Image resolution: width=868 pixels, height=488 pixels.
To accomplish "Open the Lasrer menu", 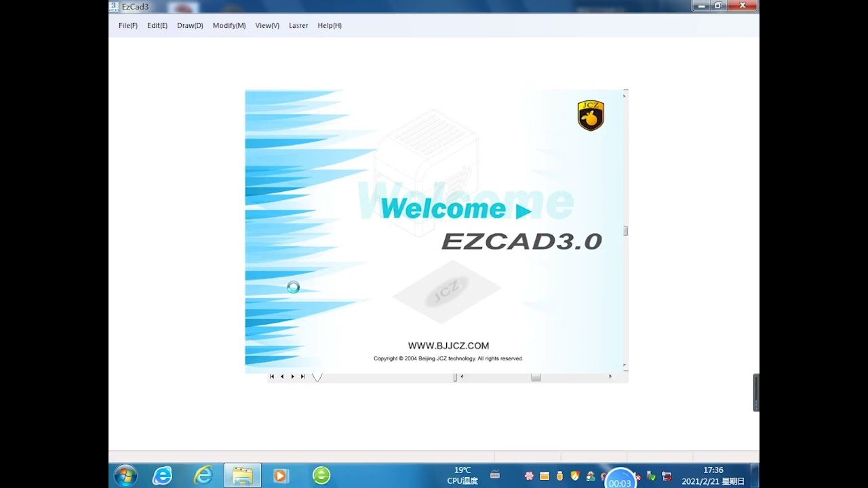I will coord(298,26).
